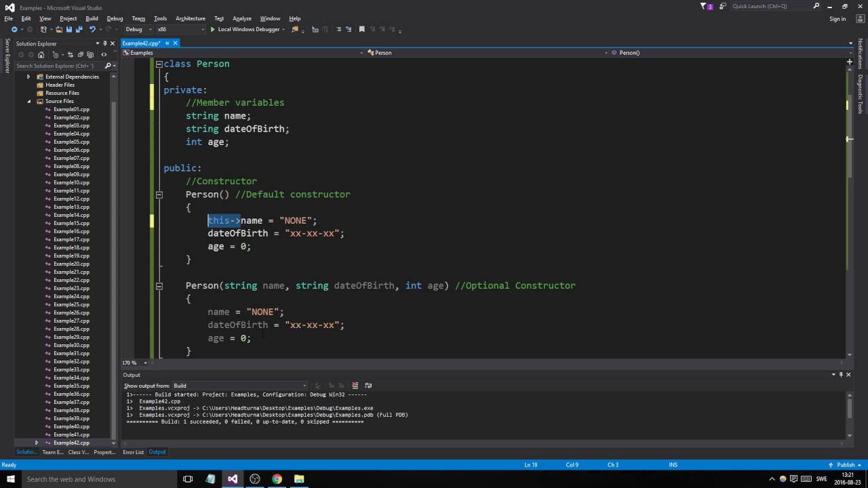Viewport: 868px width, 488px height.
Task: Collapse the class Person code block
Action: tap(159, 64)
